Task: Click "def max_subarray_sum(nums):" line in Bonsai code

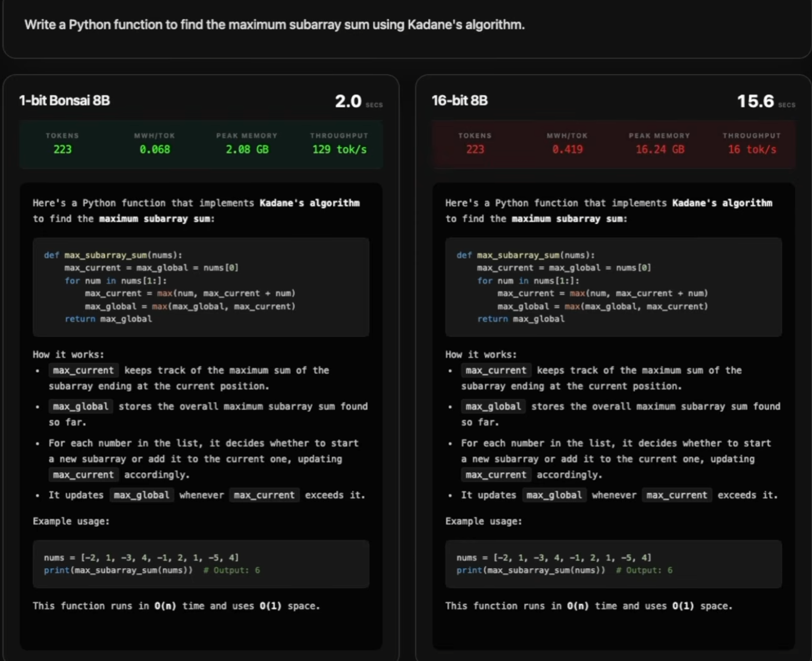Action: [113, 255]
